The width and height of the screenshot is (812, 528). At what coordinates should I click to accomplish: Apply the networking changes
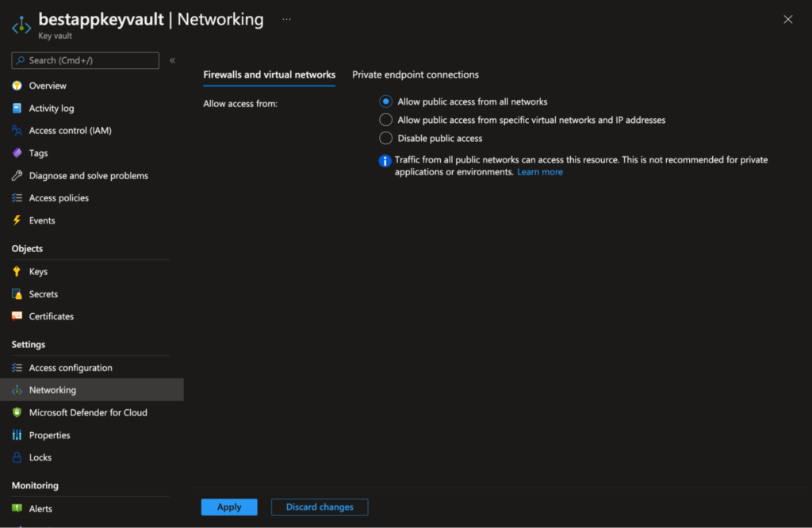click(x=229, y=507)
